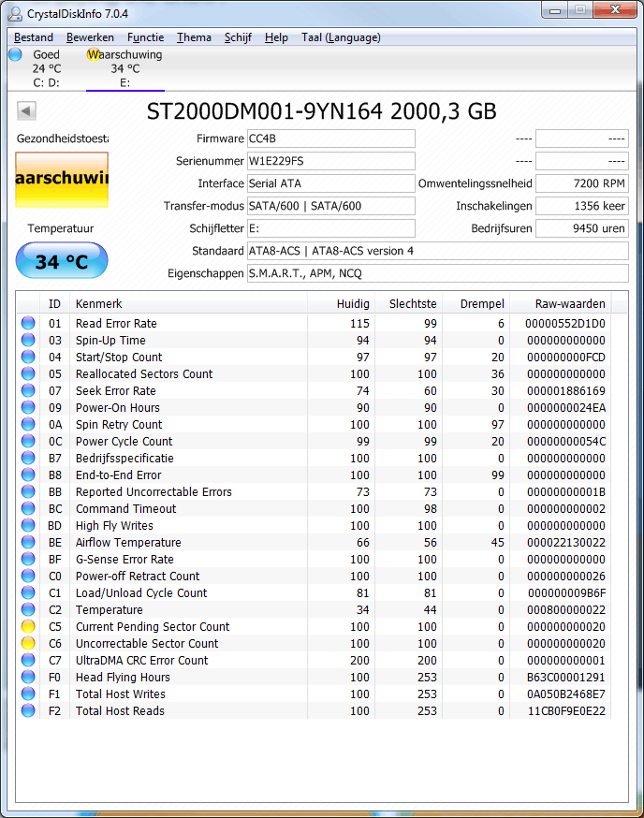Click the Inschakelingen value 1356 keer
The height and width of the screenshot is (818, 644).
582,206
